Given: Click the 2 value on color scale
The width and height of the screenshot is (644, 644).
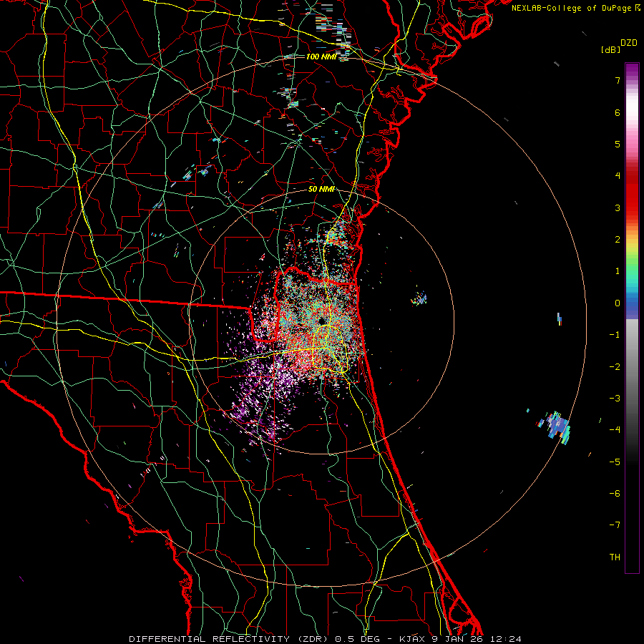Looking at the screenshot, I should (618, 239).
